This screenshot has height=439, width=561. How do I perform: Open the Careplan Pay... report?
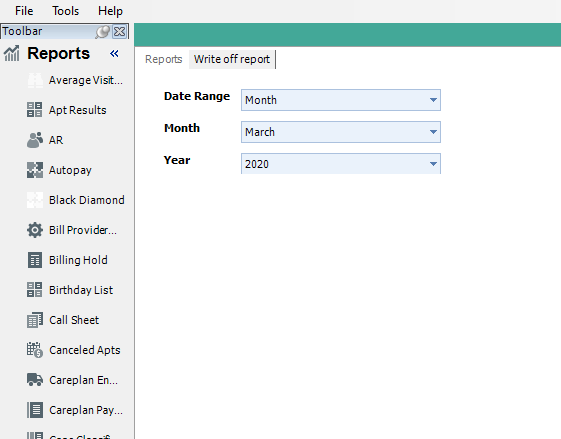coord(86,410)
